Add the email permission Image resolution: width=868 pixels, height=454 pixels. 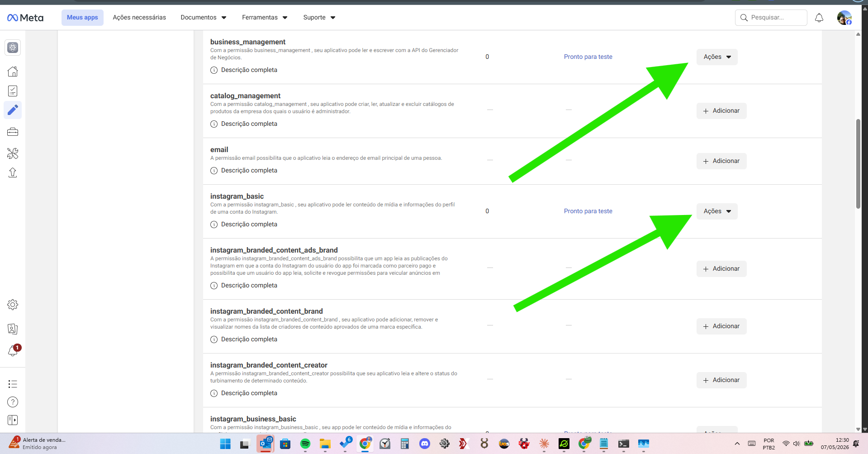(721, 161)
